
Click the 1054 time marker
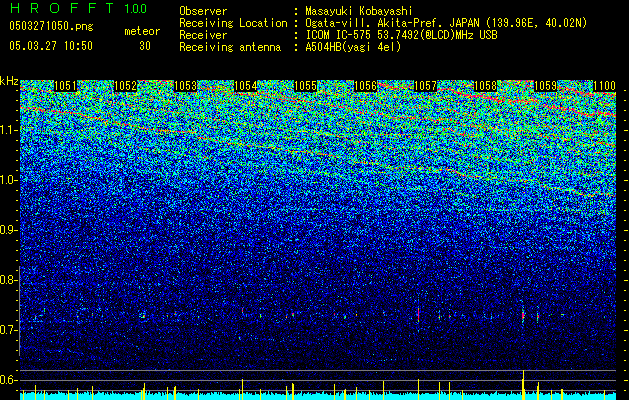click(x=246, y=86)
